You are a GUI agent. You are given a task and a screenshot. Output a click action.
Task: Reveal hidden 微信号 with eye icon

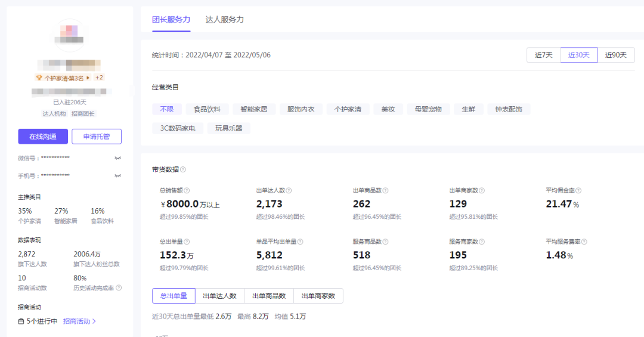(117, 158)
